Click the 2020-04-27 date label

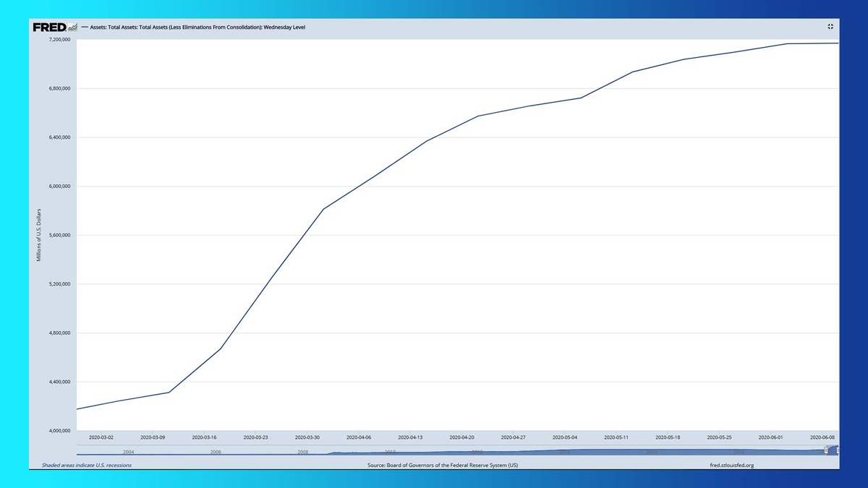(x=514, y=437)
